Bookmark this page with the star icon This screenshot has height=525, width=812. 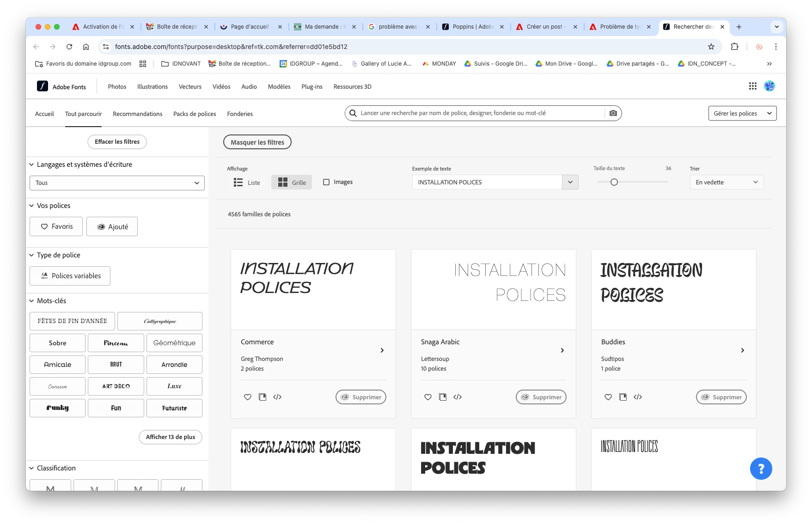pos(711,47)
